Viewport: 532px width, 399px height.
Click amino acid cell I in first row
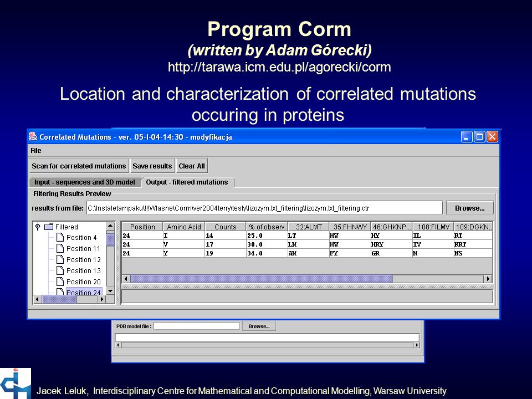click(x=184, y=236)
